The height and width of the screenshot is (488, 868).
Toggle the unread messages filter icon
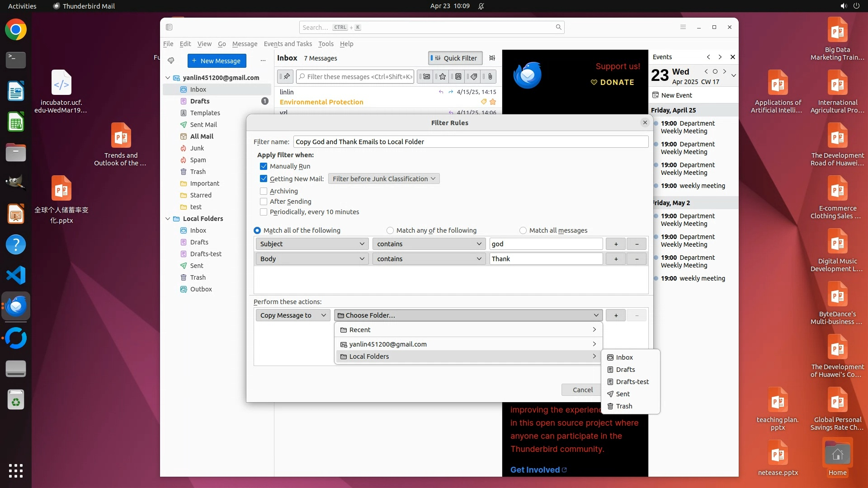tap(426, 77)
